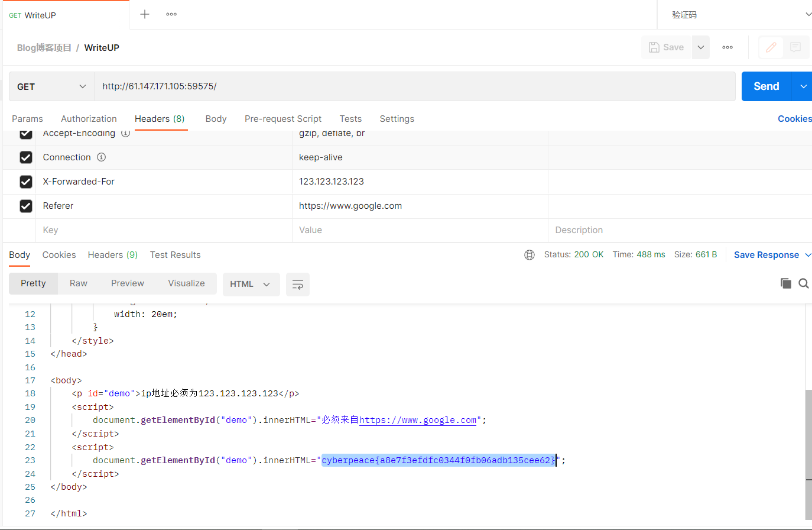The image size is (812, 530).
Task: Show info for Accept-Encoding header
Action: tap(126, 133)
